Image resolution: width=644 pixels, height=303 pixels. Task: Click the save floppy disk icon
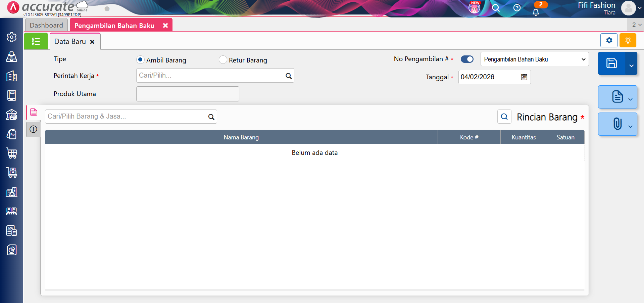click(x=611, y=63)
